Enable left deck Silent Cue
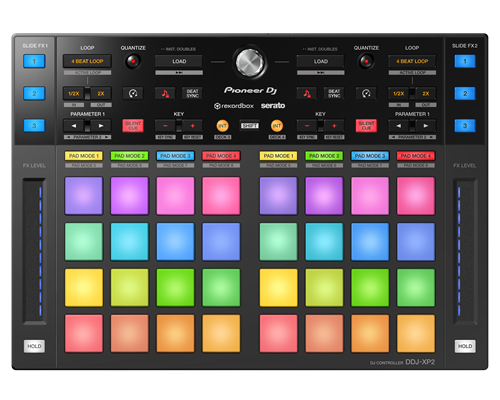500x400 pixels. click(133, 126)
